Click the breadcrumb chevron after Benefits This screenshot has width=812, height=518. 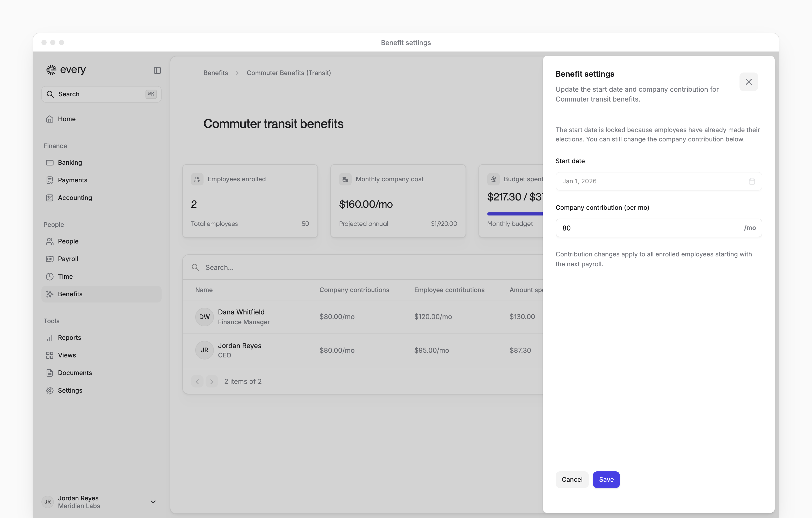[x=237, y=73]
